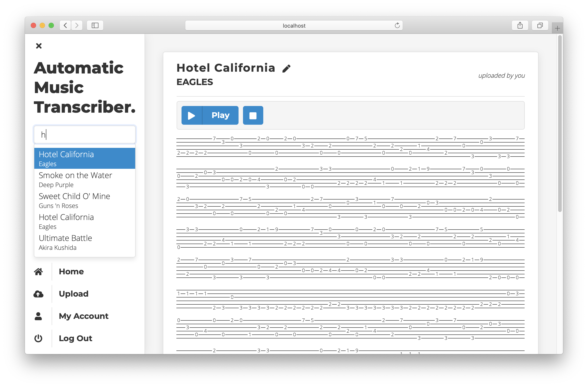Log Out via the sidebar link
Image resolution: width=588 pixels, height=387 pixels.
(x=75, y=338)
